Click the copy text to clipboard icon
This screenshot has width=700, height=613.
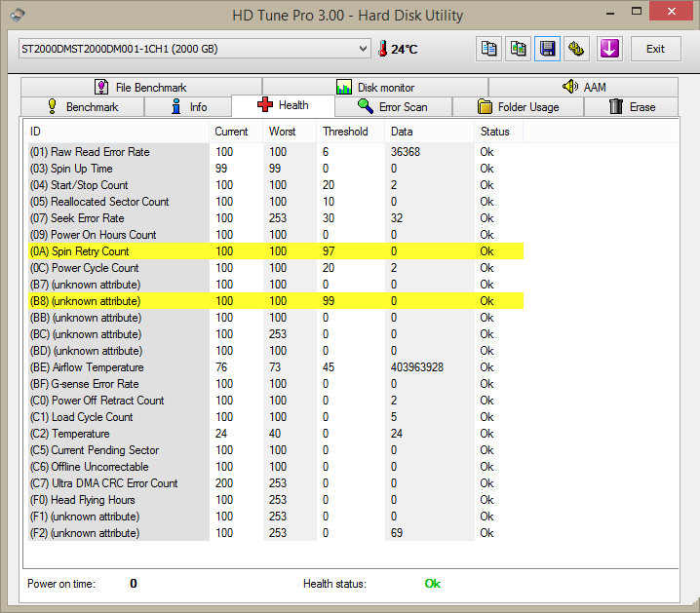tap(488, 49)
